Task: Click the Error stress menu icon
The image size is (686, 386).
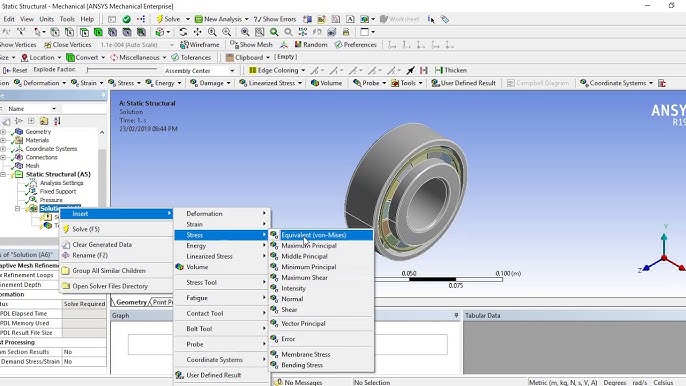Action: (274, 339)
